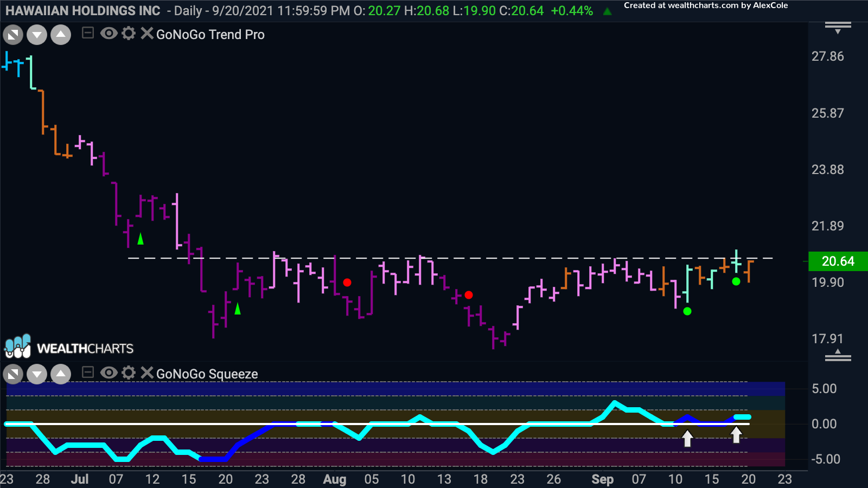Click the 21.89 price axis label

[828, 226]
